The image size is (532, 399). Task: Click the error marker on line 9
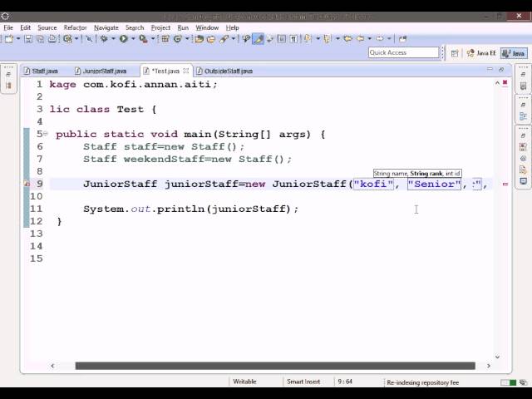(x=27, y=184)
